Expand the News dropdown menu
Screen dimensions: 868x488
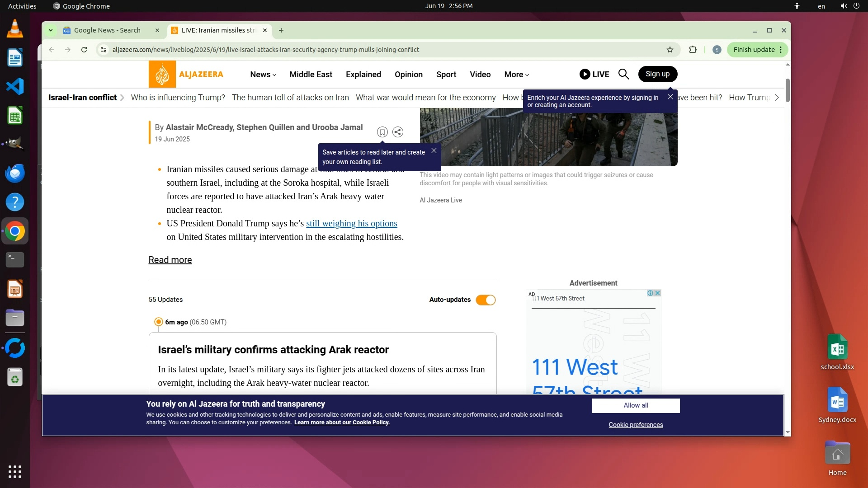tap(263, 75)
